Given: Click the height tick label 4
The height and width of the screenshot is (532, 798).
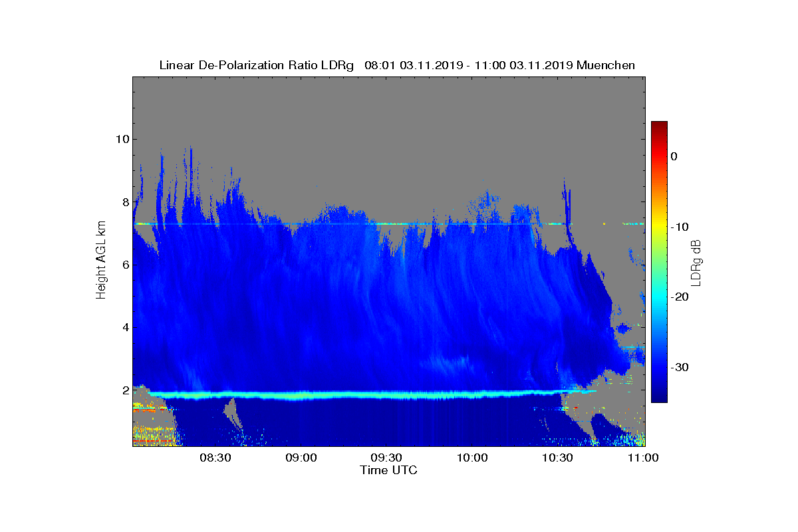Looking at the screenshot, I should pos(125,327).
